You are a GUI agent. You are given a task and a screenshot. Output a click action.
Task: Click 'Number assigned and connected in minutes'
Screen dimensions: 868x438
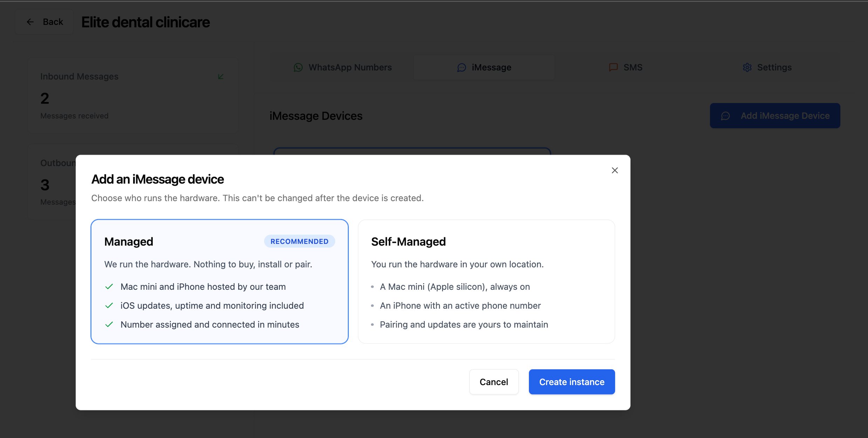coord(210,324)
